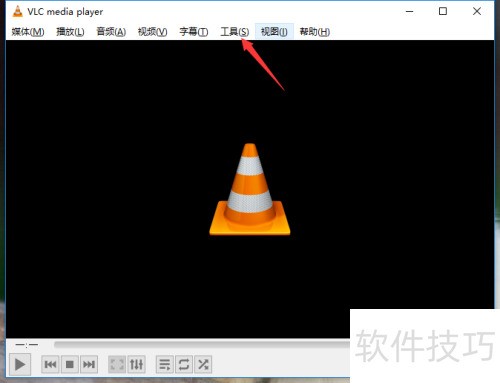Open the 播放(L) playback menu
The width and height of the screenshot is (500, 383).
pos(70,32)
